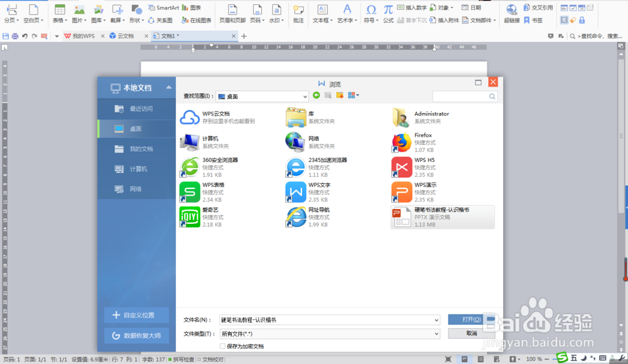Click 交叉引用 cross reference button
628x364 pixels.
[538, 8]
